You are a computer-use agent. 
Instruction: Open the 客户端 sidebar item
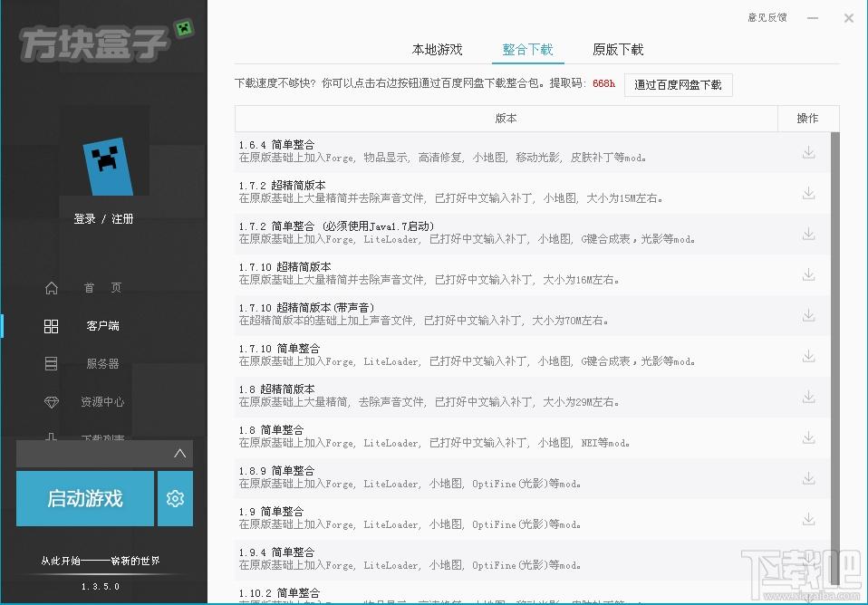coord(102,326)
